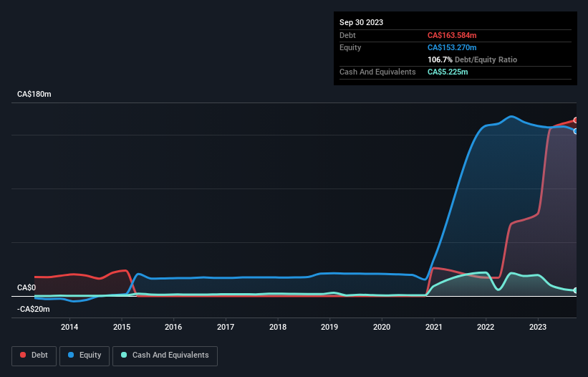
Task: Click the 2017 x-axis label
Action: click(226, 327)
